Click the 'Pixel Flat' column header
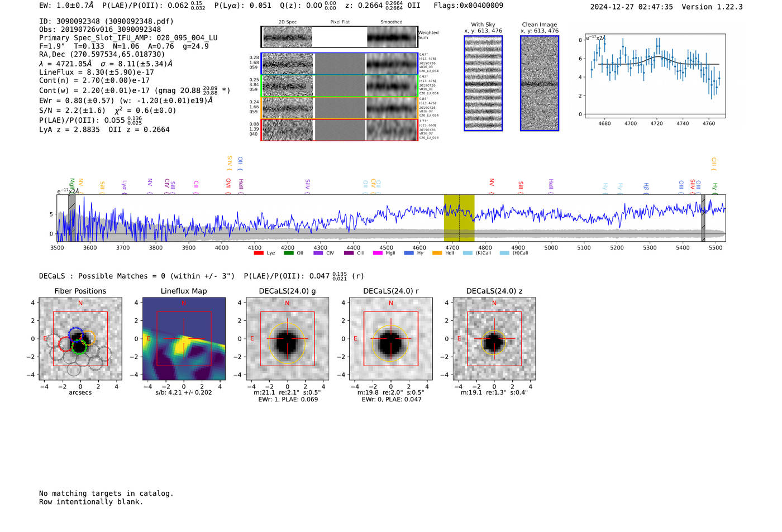 click(340, 22)
